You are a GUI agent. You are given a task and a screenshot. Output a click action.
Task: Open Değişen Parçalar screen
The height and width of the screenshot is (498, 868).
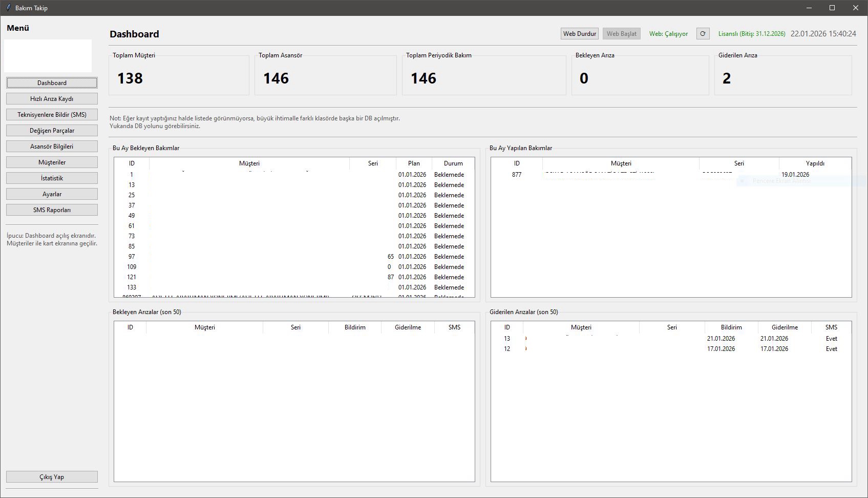click(51, 130)
